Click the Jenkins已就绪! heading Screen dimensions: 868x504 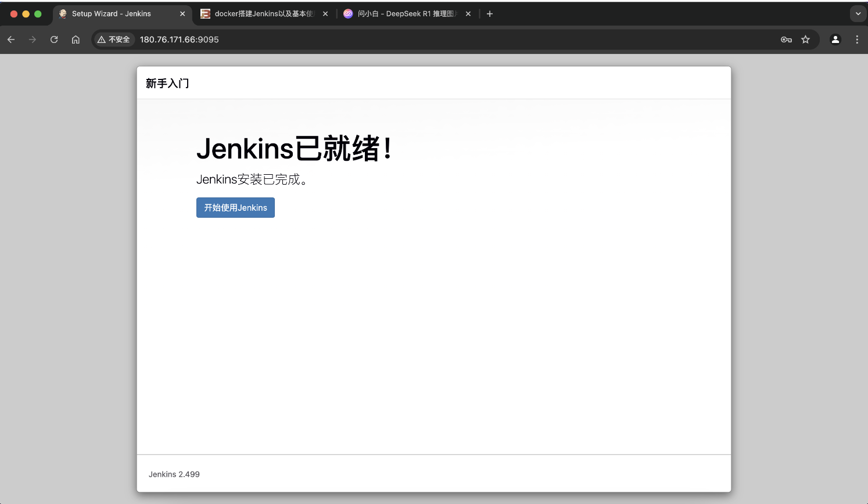tap(295, 149)
